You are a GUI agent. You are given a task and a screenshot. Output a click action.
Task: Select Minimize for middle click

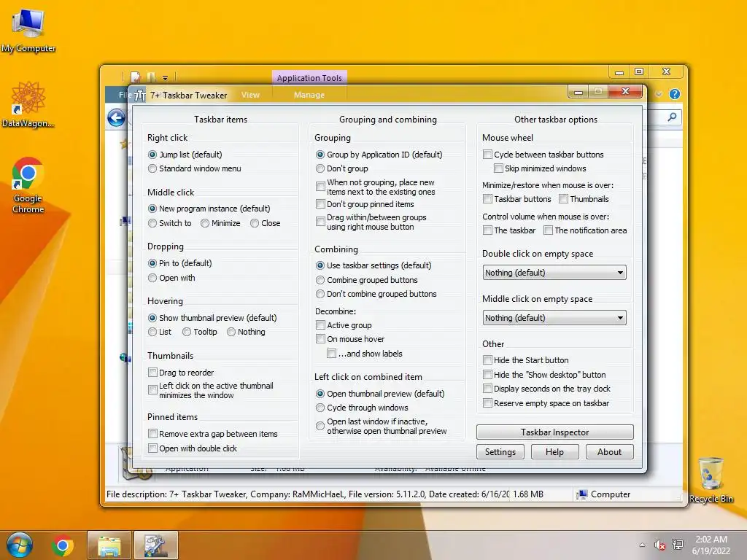[220, 223]
